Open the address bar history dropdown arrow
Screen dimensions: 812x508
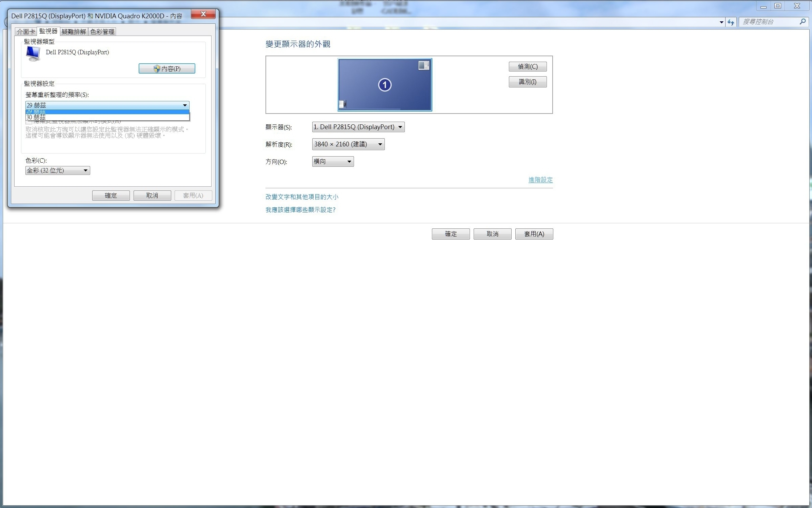tap(721, 22)
